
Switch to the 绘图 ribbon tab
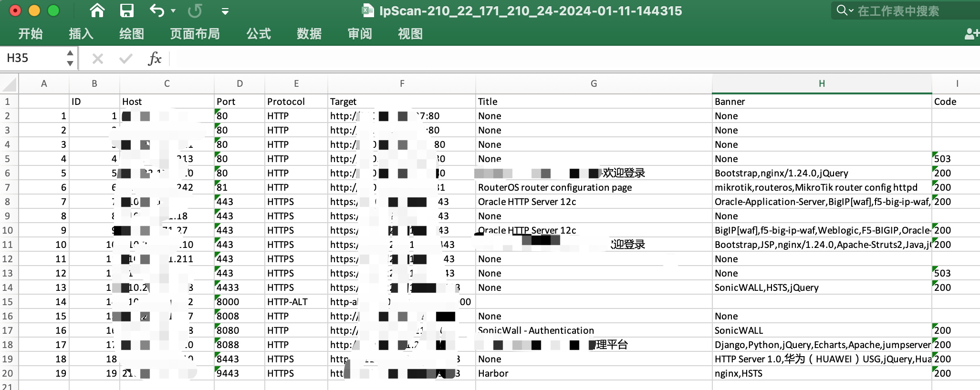click(x=132, y=34)
